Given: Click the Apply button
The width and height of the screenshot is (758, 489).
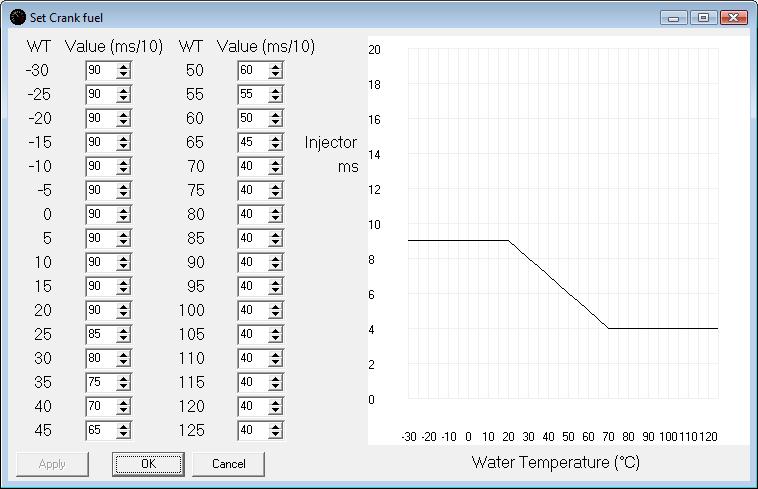Looking at the screenshot, I should coord(52,464).
